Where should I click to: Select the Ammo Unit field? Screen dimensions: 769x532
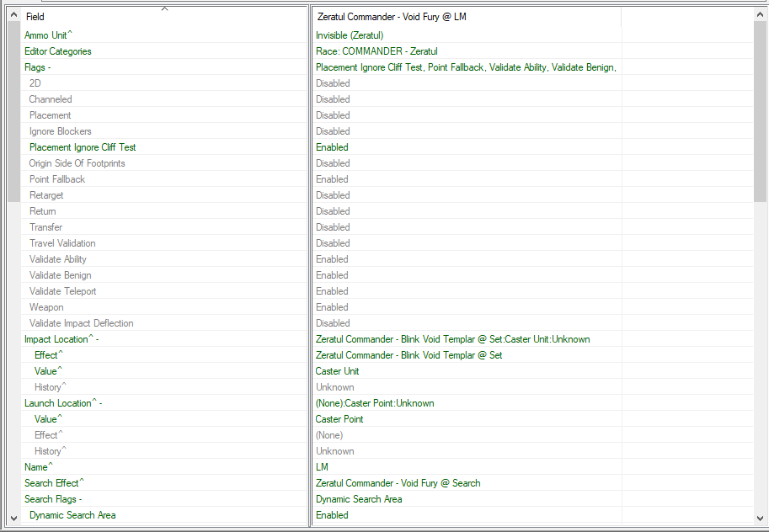163,35
